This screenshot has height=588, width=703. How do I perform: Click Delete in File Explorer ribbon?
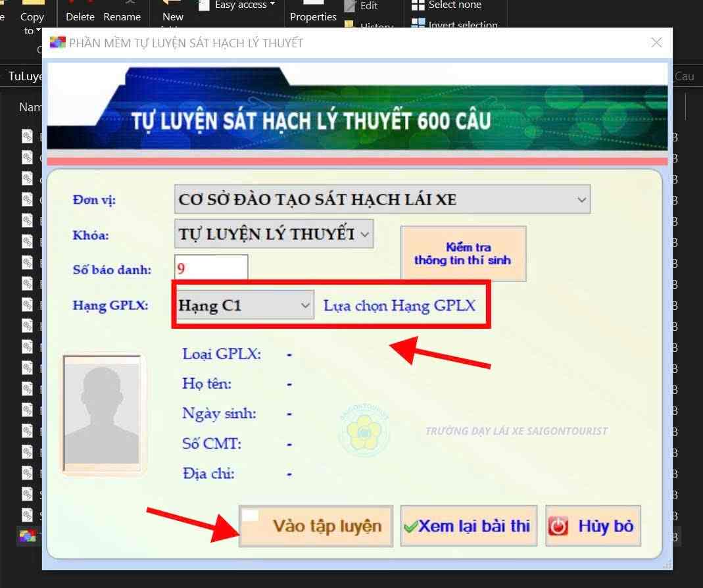(80, 17)
